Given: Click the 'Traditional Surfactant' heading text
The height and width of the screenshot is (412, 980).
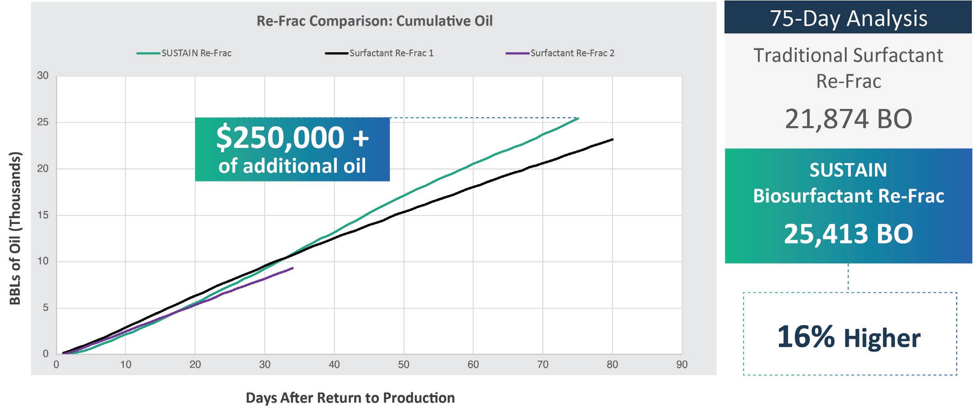Looking at the screenshot, I should coord(848,55).
